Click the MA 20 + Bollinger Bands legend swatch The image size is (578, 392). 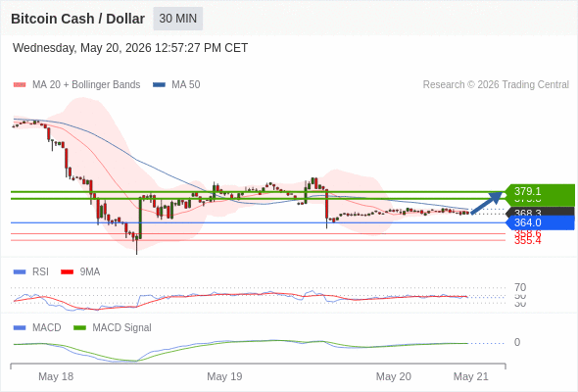coord(20,85)
